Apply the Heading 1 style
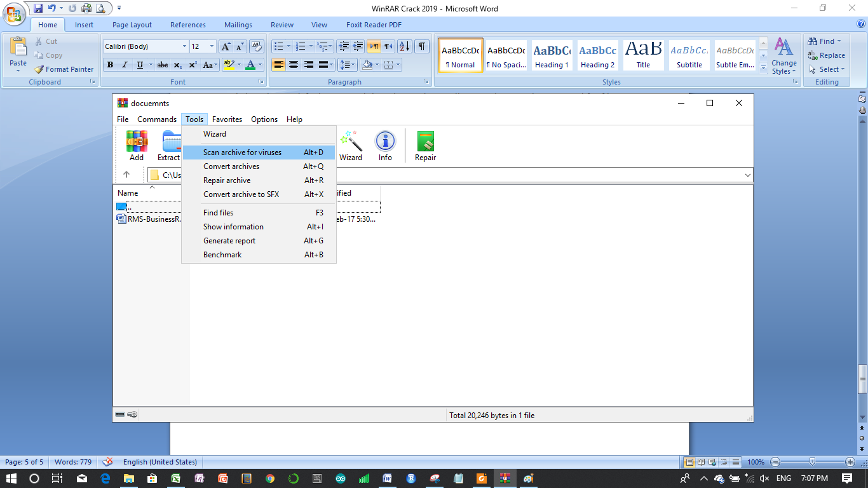Image resolution: width=868 pixels, height=488 pixels. (552, 55)
